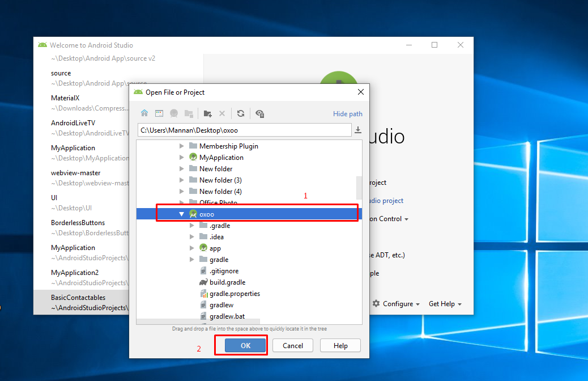Screen dimensions: 588x381
Task: Minimize the Welcome to Android Studio window
Action: tap(409, 45)
